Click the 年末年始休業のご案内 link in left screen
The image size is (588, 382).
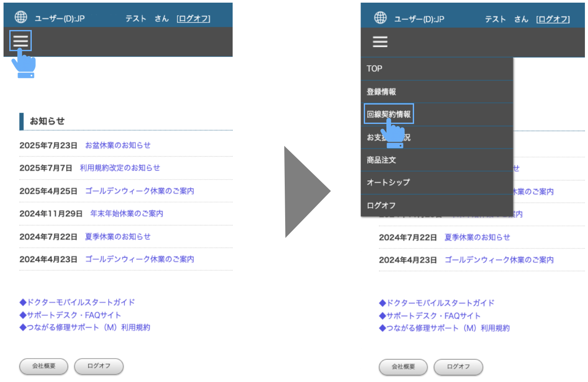[127, 213]
